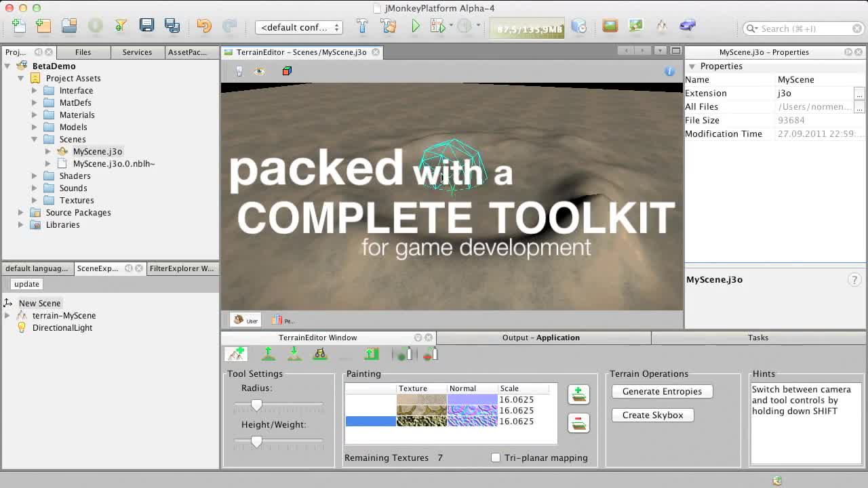868x488 pixels.
Task: Enable Tri-planar mapping
Action: coord(496,457)
